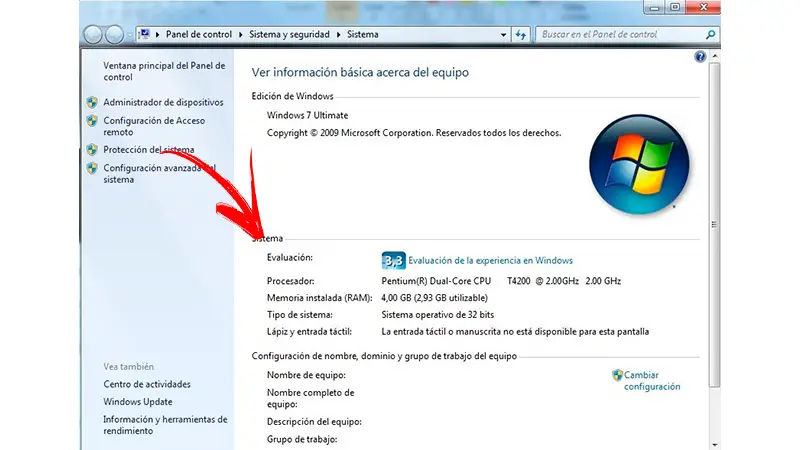Screen dimensions: 800x450
Task: Open recent pages dropdown next to nav buttons
Action: pos(130,35)
